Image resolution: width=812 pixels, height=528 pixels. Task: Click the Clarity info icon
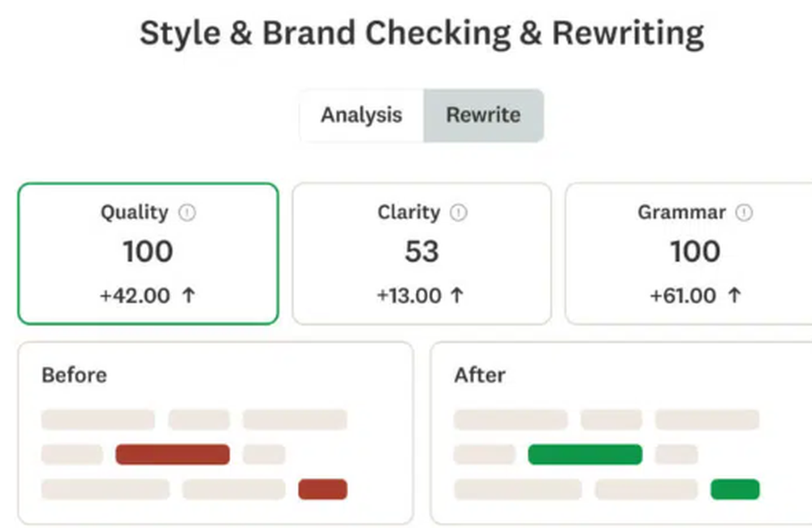[x=460, y=213]
